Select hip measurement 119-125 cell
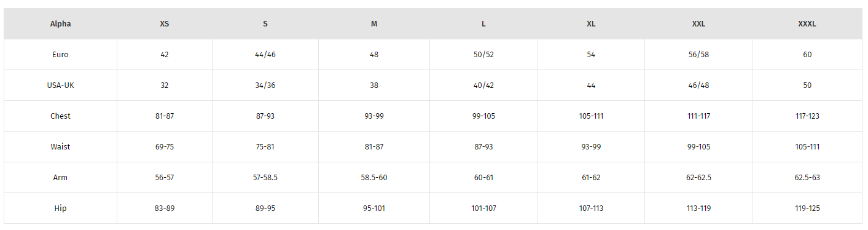This screenshot has width=868, height=230. coord(807,208)
